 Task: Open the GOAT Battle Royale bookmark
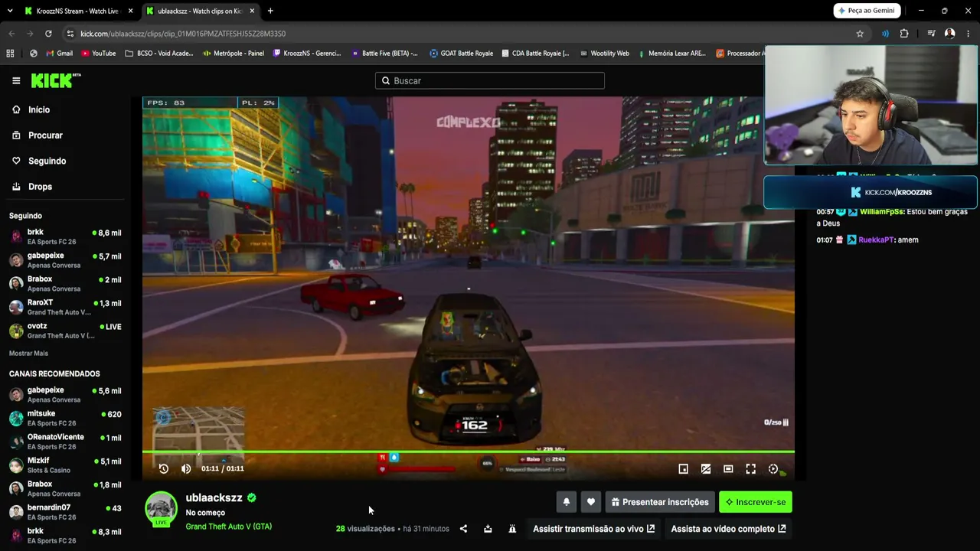coord(461,54)
